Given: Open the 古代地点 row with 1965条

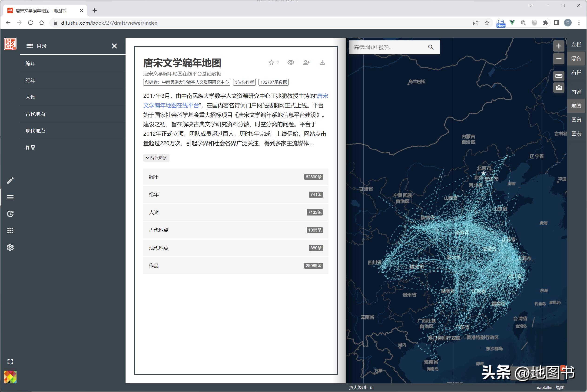Looking at the screenshot, I should point(236,230).
